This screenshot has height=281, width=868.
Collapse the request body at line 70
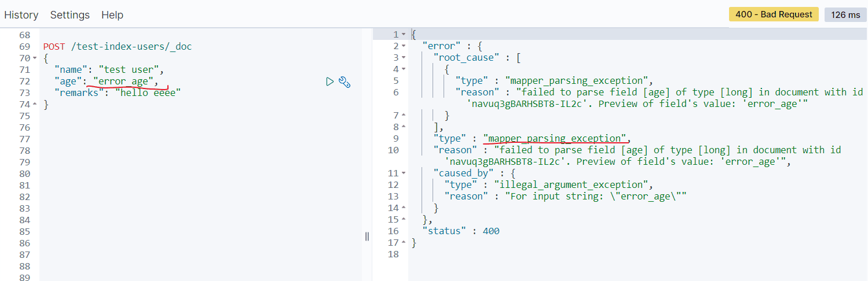[35, 58]
